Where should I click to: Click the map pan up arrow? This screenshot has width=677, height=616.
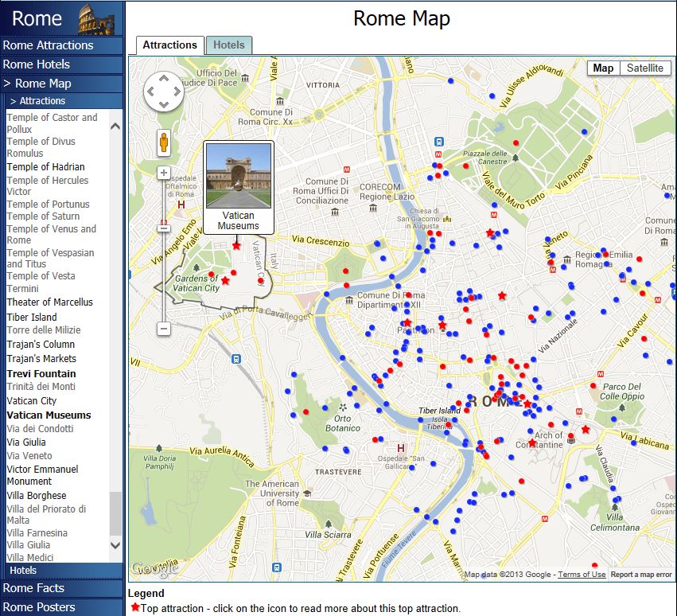tap(164, 78)
